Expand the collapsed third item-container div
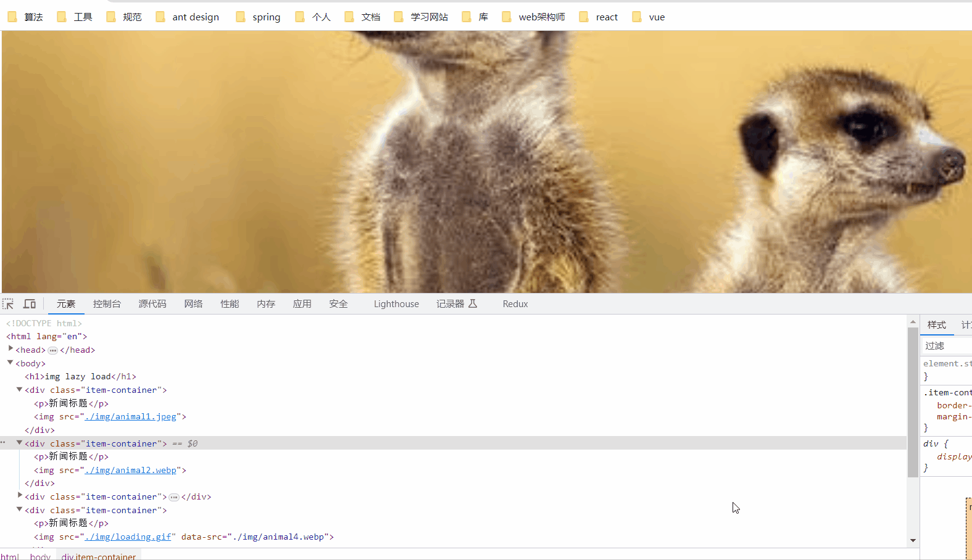This screenshot has width=972, height=560. [x=20, y=496]
